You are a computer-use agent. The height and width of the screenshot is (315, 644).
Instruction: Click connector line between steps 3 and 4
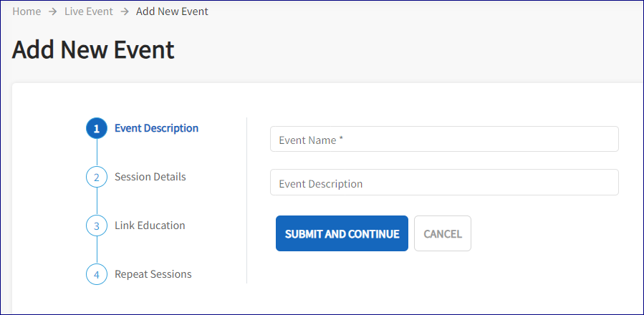click(97, 250)
